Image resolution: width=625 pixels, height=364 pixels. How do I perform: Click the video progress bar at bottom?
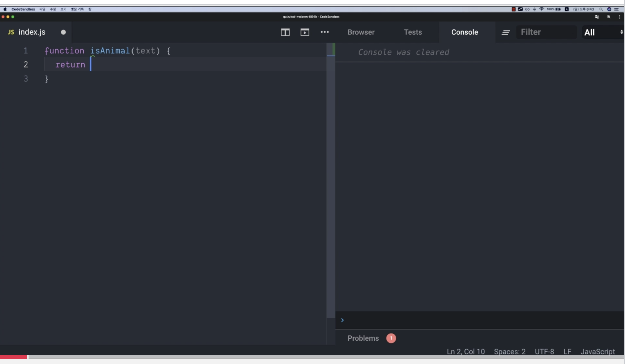pos(312,357)
